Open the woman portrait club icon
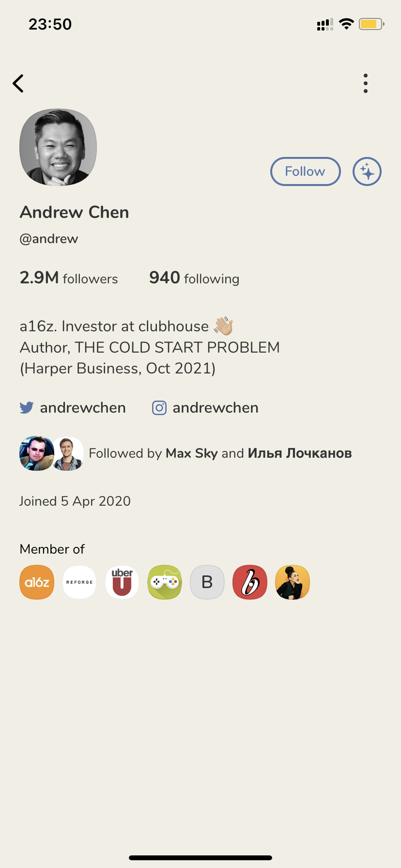The width and height of the screenshot is (401, 868). 293,582
